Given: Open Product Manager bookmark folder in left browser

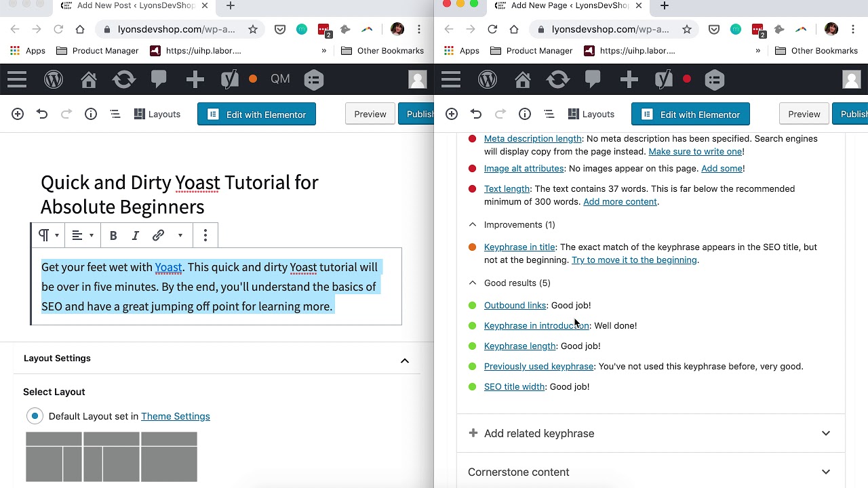Looking at the screenshot, I should (x=98, y=50).
